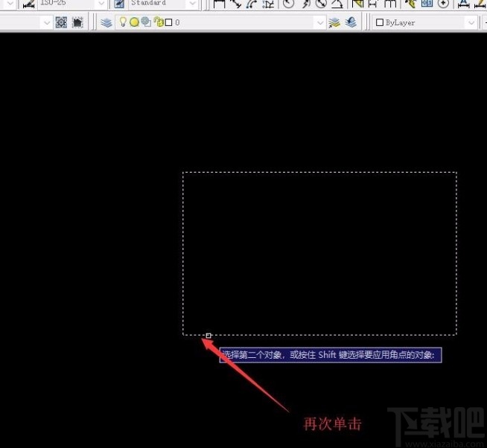Toggle layer 0 viewport freeze icon
The width and height of the screenshot is (487, 448).
click(146, 22)
